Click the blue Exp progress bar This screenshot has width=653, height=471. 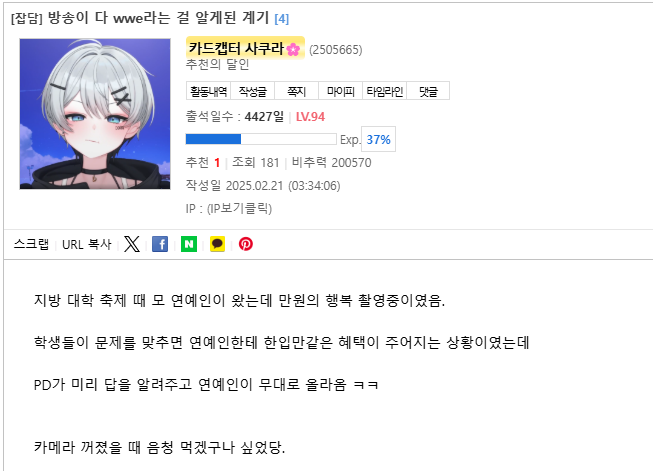click(x=261, y=139)
